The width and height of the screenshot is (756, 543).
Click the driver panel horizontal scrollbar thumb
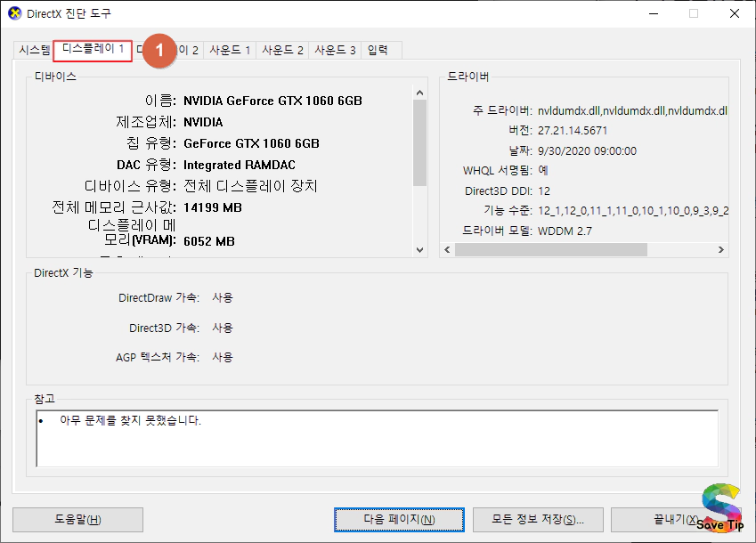pyautogui.click(x=551, y=249)
